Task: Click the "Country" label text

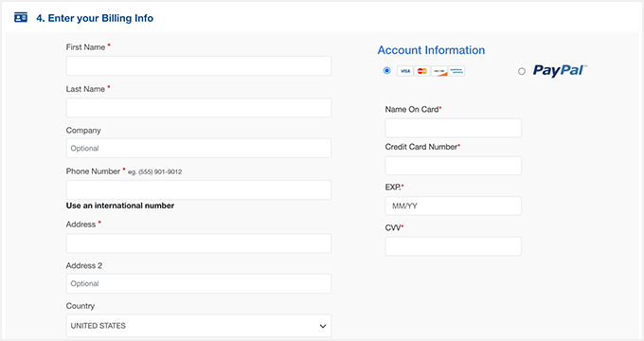Action: click(80, 306)
